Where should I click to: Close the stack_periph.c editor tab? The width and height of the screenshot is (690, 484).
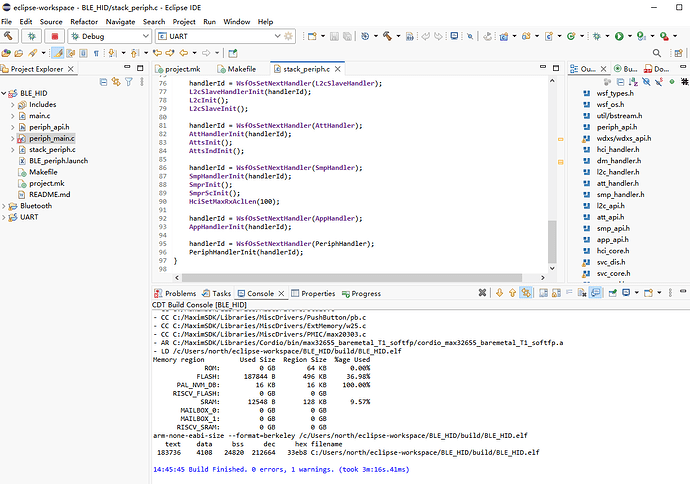pos(338,69)
